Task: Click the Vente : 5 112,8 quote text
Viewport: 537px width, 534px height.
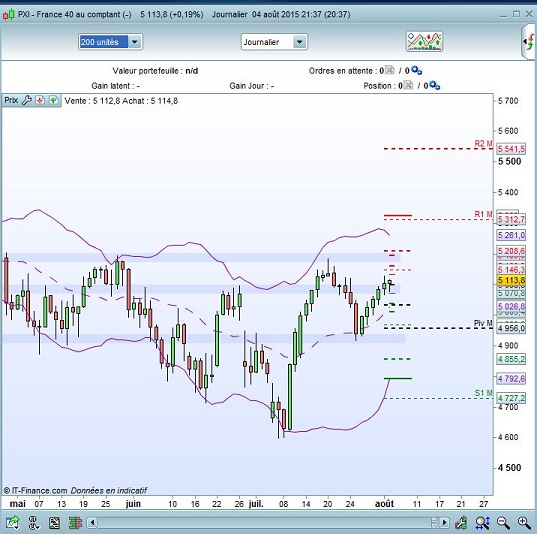Action: pyautogui.click(x=92, y=101)
